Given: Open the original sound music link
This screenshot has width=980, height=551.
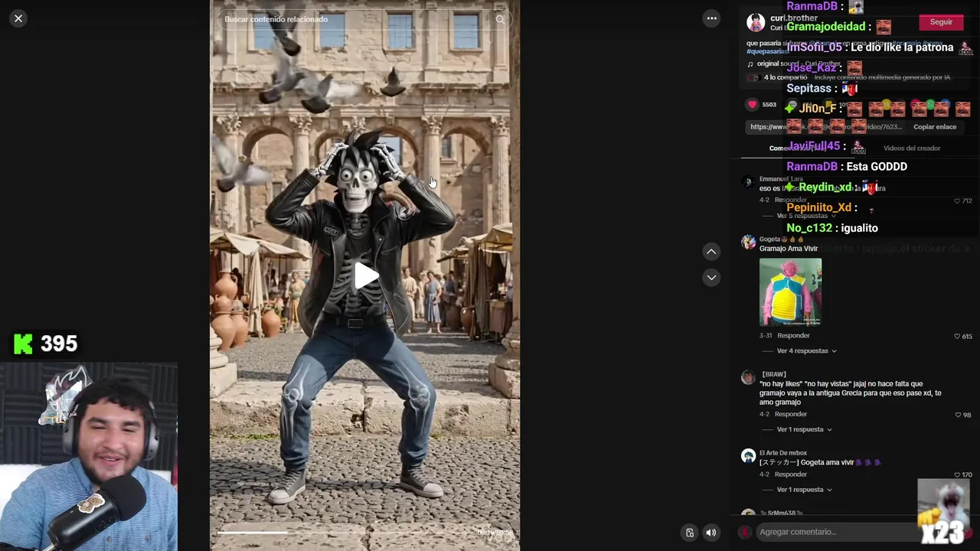Looking at the screenshot, I should (794, 64).
